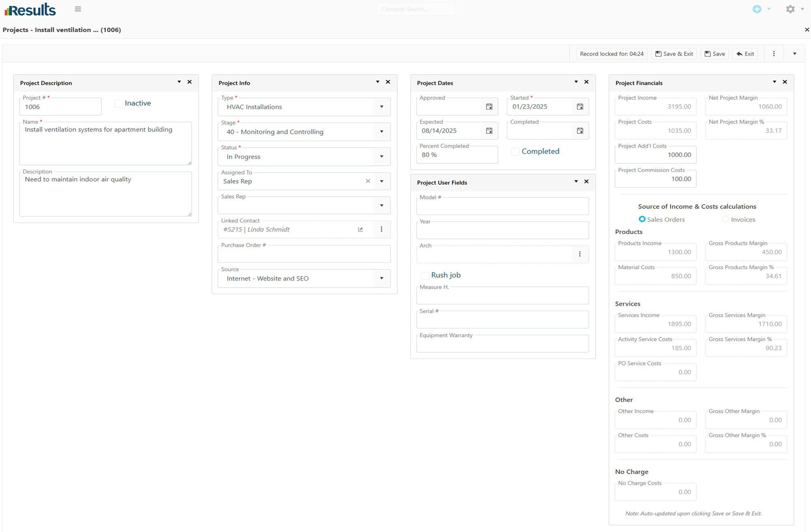Check the Inactive checkbox
811x532 pixels.
tap(118, 103)
